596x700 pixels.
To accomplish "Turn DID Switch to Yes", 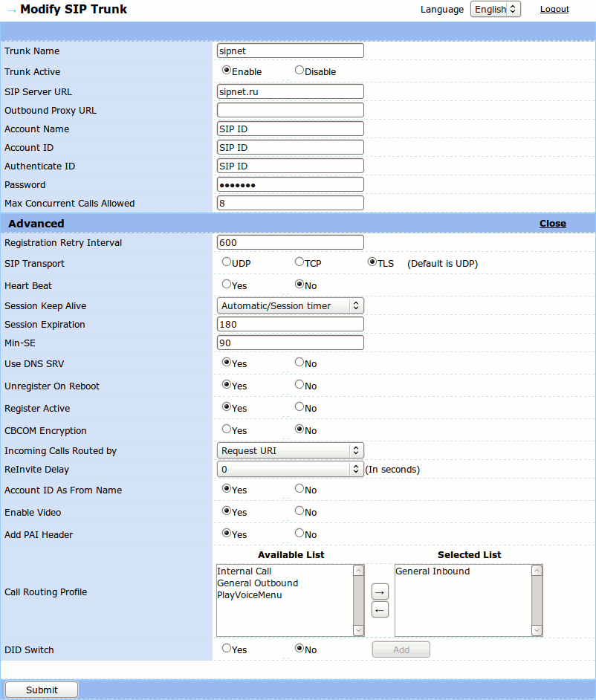I will point(227,648).
